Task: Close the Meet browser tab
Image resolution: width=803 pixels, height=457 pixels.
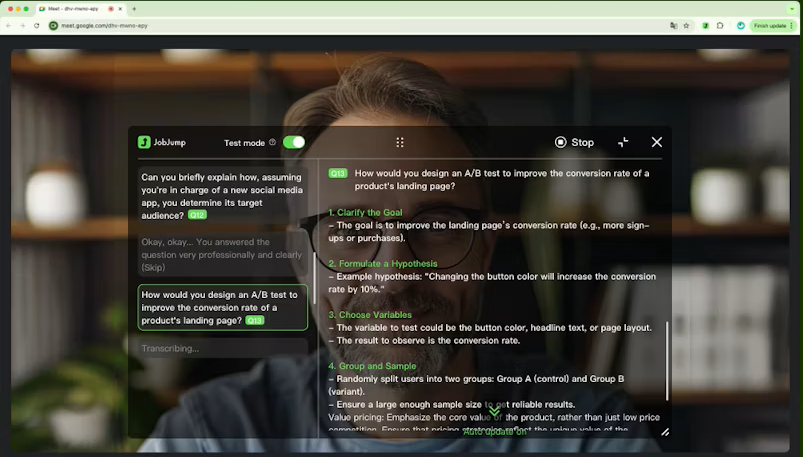Action: [120, 9]
